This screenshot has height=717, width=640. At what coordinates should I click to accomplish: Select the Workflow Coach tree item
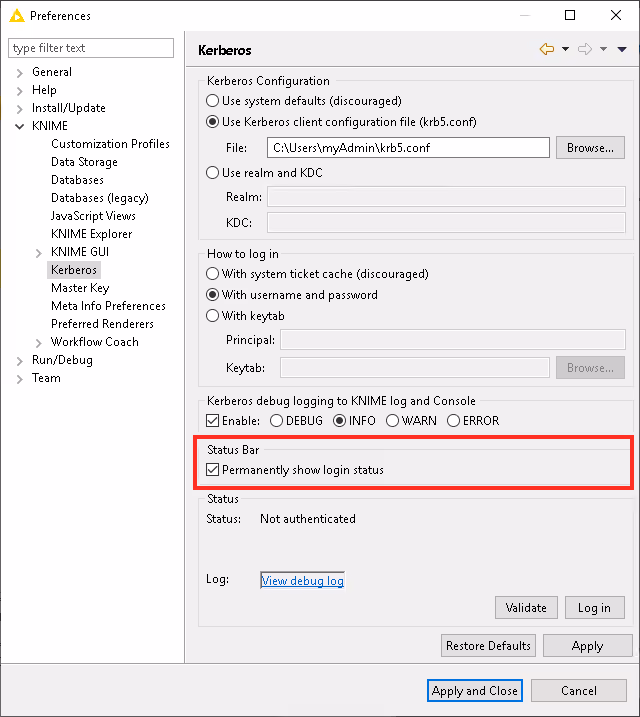95,342
